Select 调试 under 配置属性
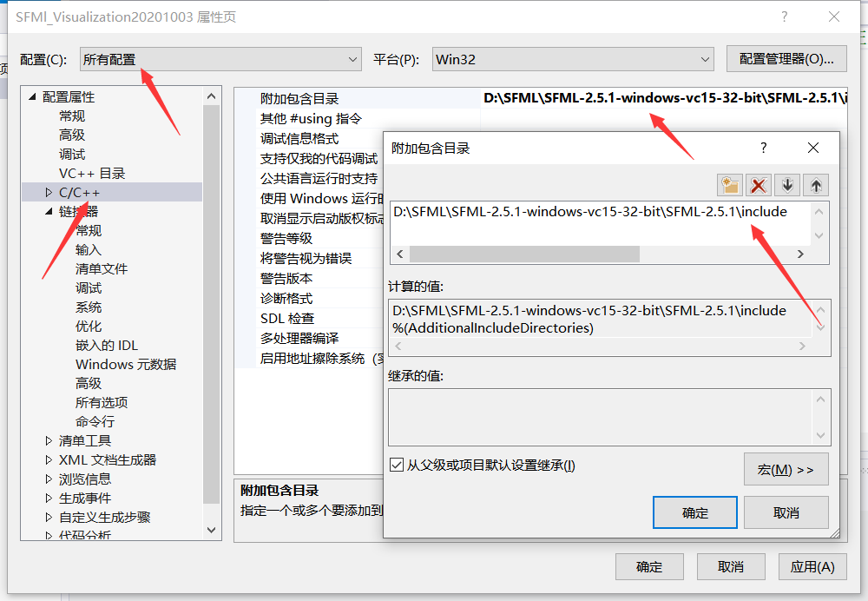Image resolution: width=868 pixels, height=601 pixels. point(72,154)
